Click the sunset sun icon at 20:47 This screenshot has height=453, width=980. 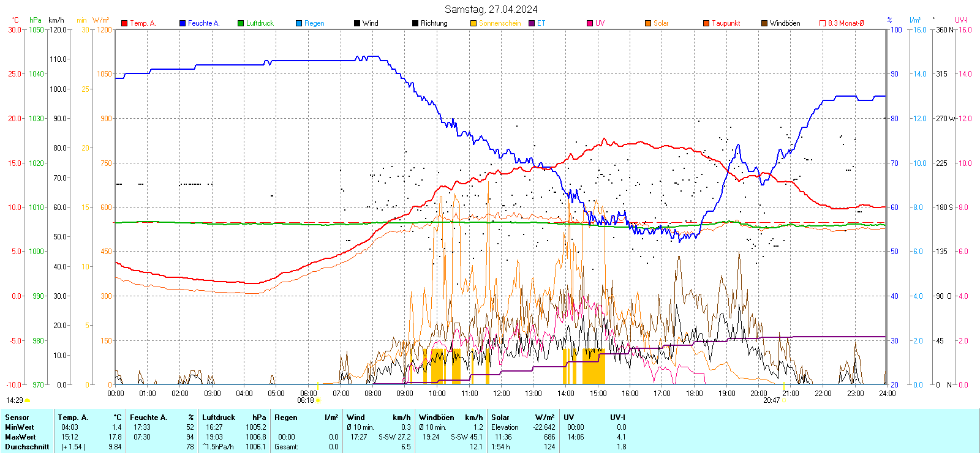pos(785,400)
